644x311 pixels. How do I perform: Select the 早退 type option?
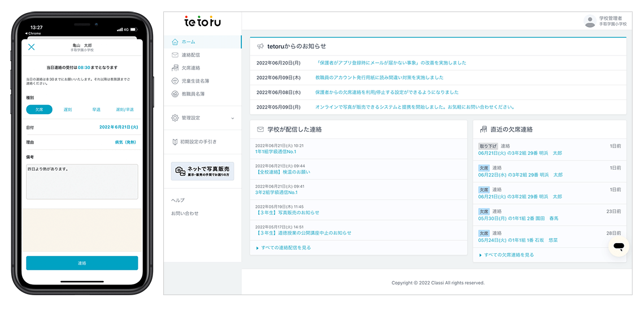(x=96, y=110)
